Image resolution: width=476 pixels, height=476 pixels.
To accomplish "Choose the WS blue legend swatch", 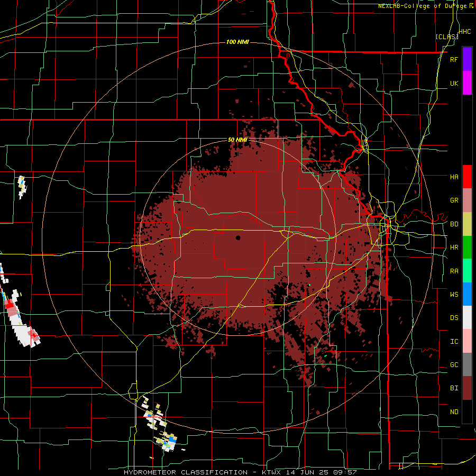I will pos(467,294).
